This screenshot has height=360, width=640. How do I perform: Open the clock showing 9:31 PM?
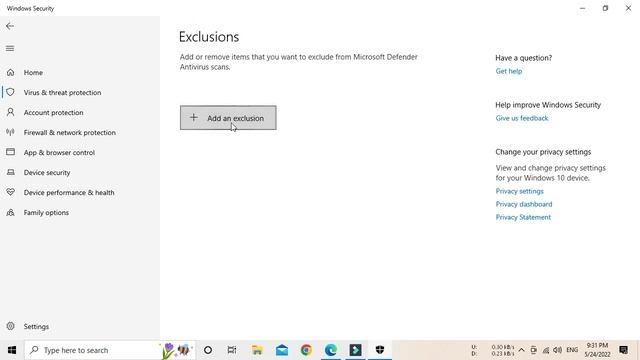[598, 350]
